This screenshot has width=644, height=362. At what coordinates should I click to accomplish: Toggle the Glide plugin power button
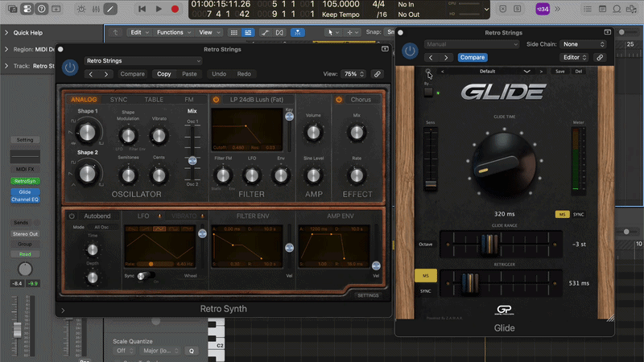coord(410,51)
